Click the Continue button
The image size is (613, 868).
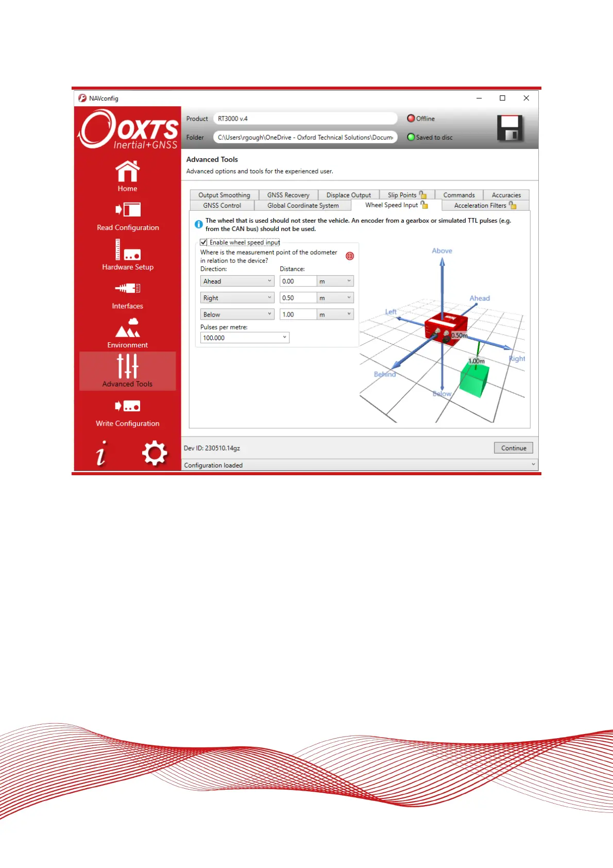point(514,448)
